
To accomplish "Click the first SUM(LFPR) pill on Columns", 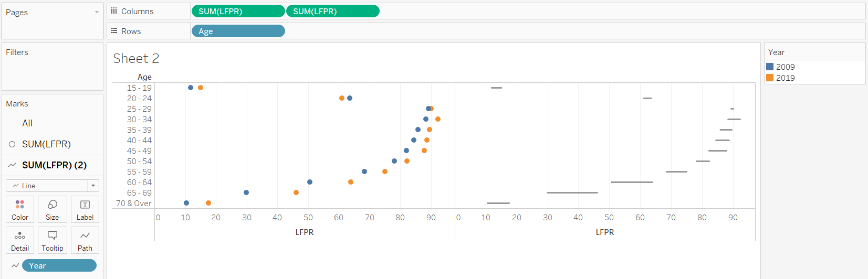I will [238, 11].
